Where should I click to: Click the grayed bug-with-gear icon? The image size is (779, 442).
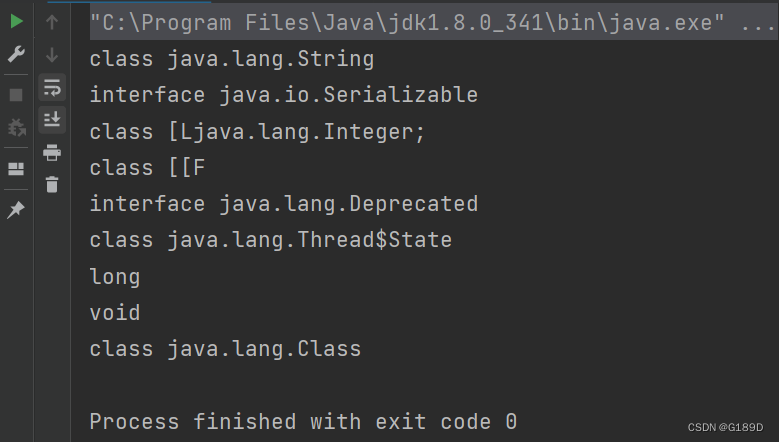point(17,128)
